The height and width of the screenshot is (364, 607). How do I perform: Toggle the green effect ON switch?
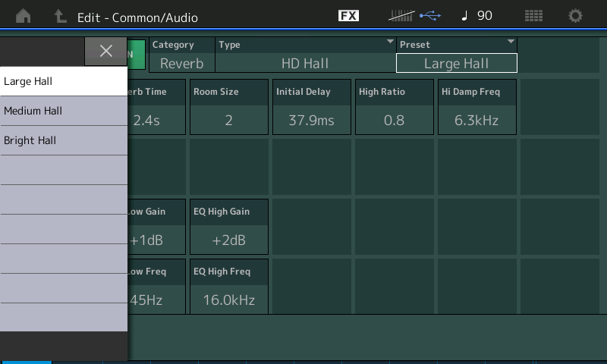[137, 55]
